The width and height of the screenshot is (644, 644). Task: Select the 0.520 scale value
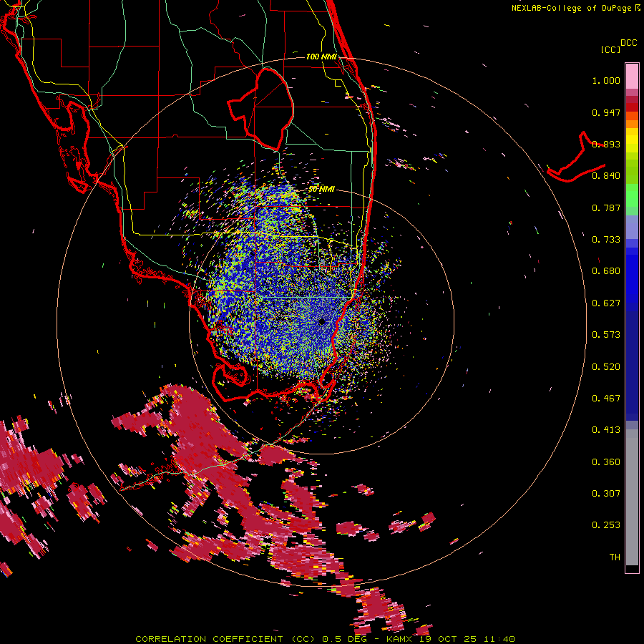pyautogui.click(x=606, y=367)
